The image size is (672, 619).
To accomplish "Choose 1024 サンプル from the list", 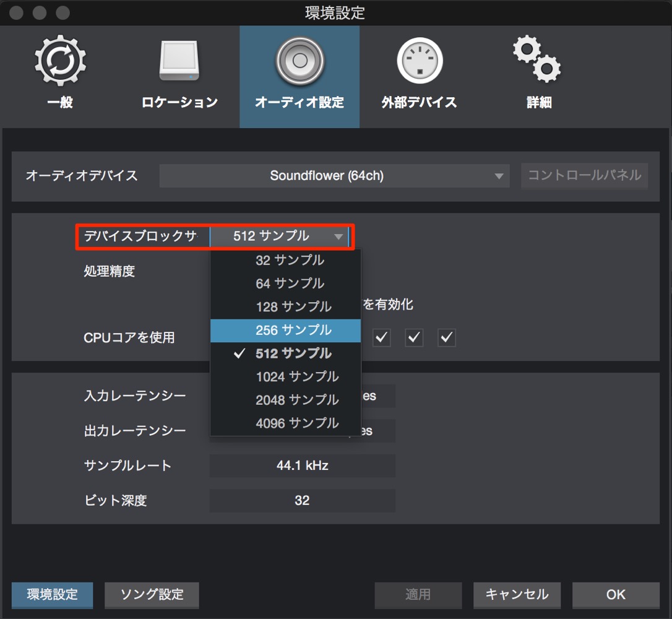I will point(285,376).
